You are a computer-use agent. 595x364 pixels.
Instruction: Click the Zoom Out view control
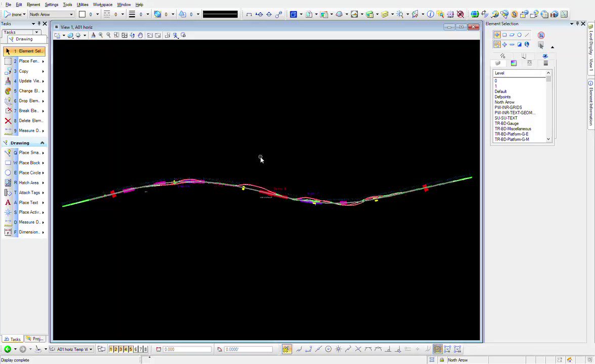click(108, 35)
